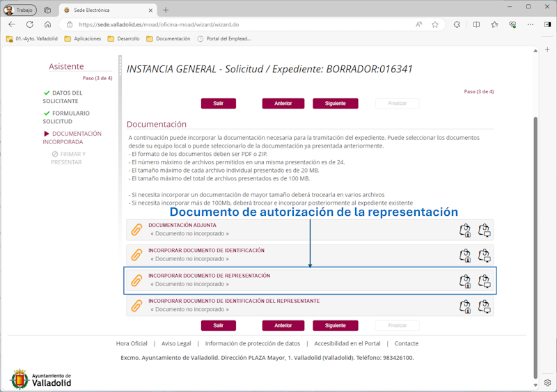The height and width of the screenshot is (392, 557).
Task: Open sidebar settings gear icon
Action: click(547, 383)
